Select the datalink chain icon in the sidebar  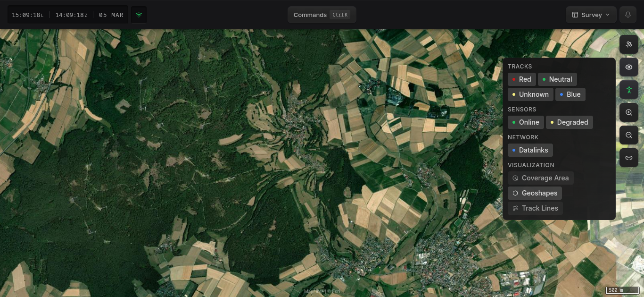click(629, 158)
